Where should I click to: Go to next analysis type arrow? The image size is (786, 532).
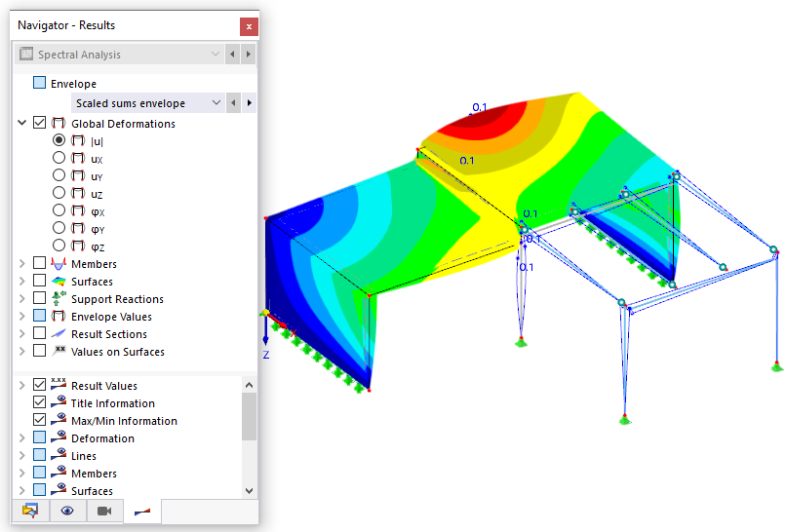[x=248, y=55]
